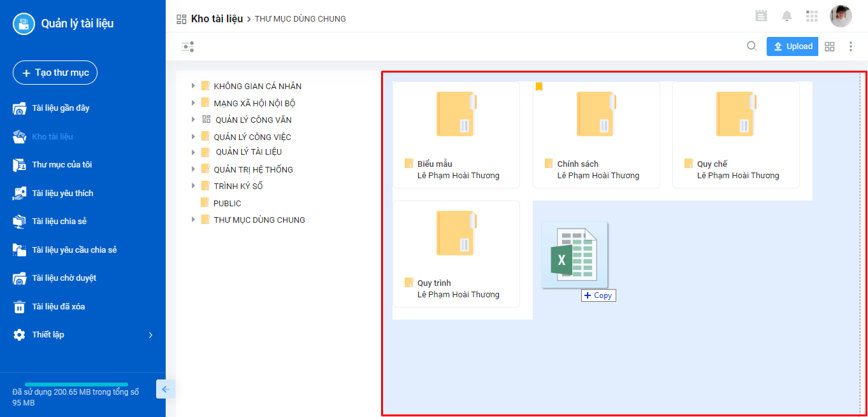
Task: Click the Quy trình folder name
Action: click(434, 283)
